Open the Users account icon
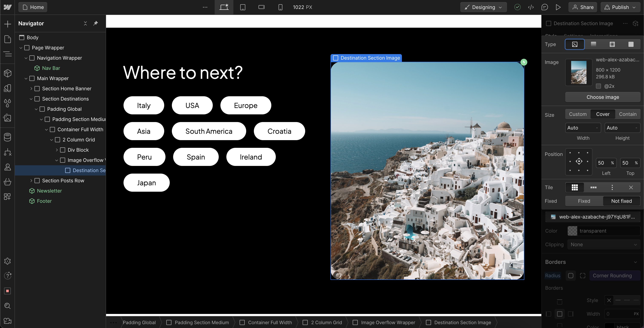Viewport: 644px width, 328px height. point(7,167)
